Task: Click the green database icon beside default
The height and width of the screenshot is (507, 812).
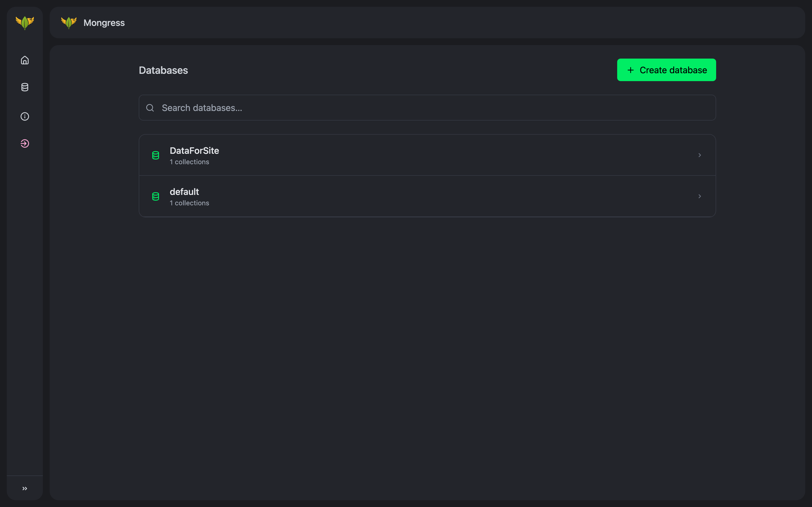Action: pyautogui.click(x=156, y=197)
